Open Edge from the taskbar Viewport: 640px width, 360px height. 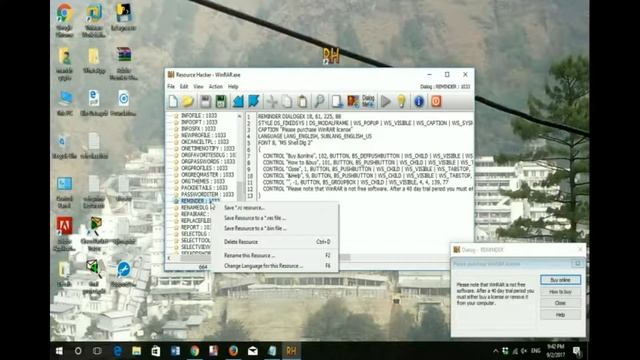pos(118,351)
